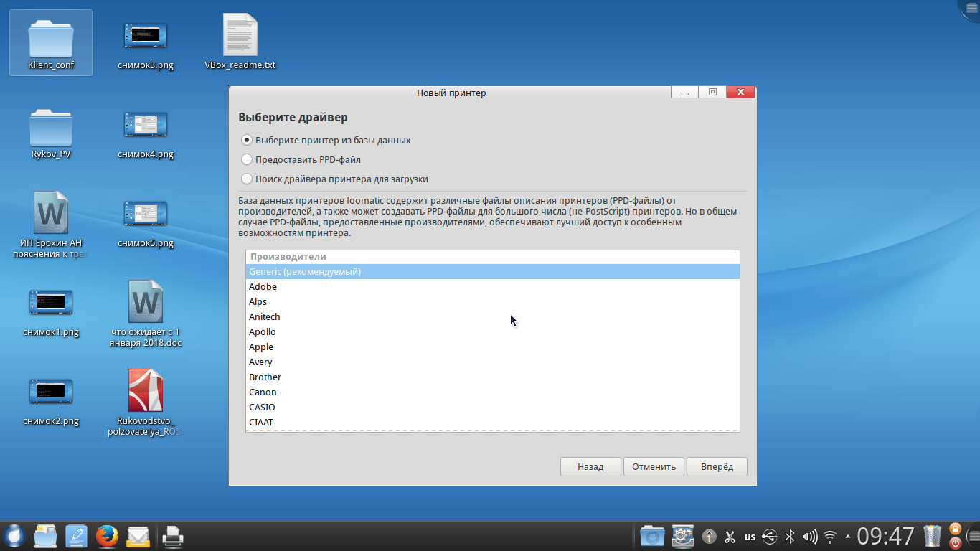Select 'Поиск драйвера принтера для загрузки' option
The width and height of the screenshot is (980, 551).
pyautogui.click(x=247, y=179)
